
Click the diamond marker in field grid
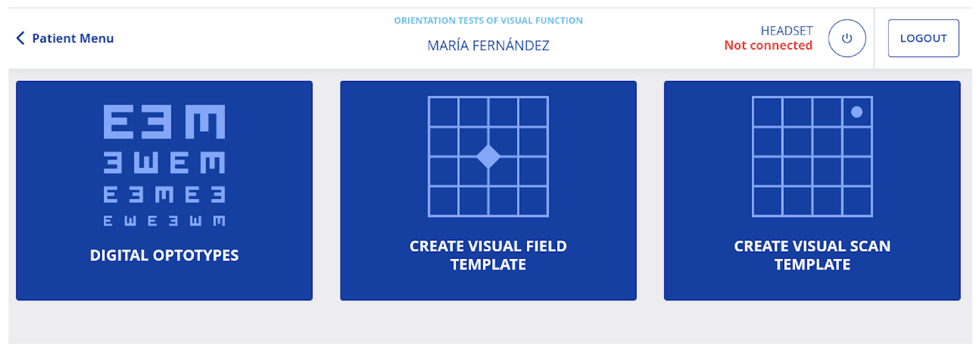[488, 156]
